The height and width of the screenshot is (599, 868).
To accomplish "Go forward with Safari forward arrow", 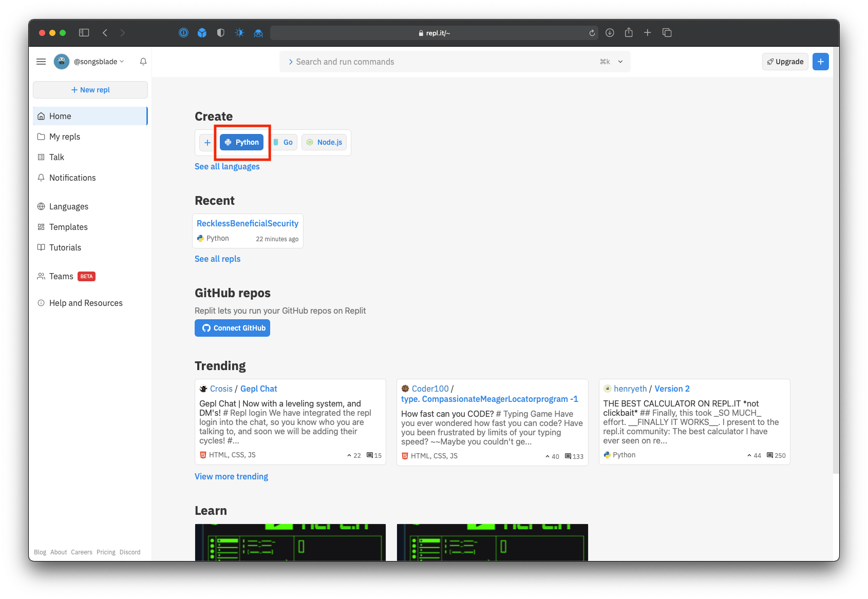I will [x=122, y=33].
